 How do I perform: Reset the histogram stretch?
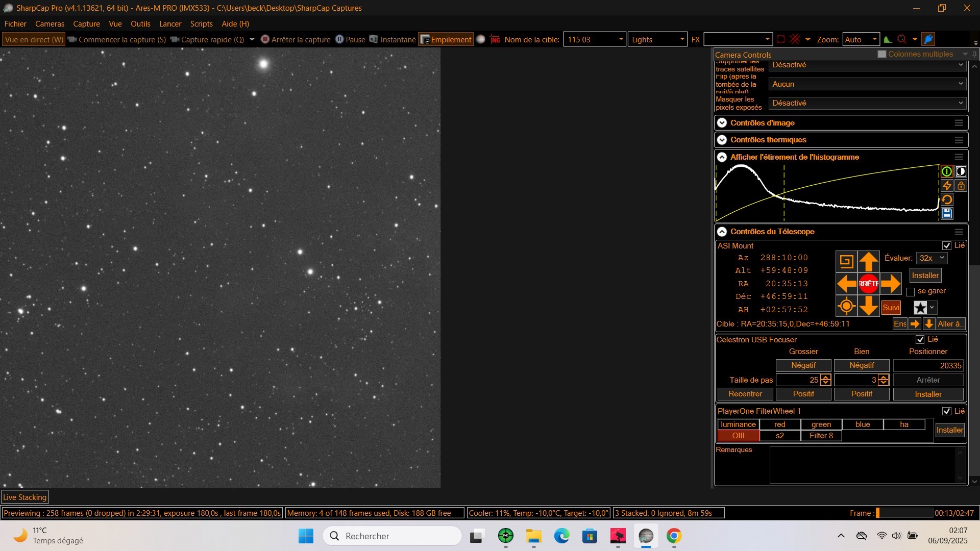[x=947, y=199]
